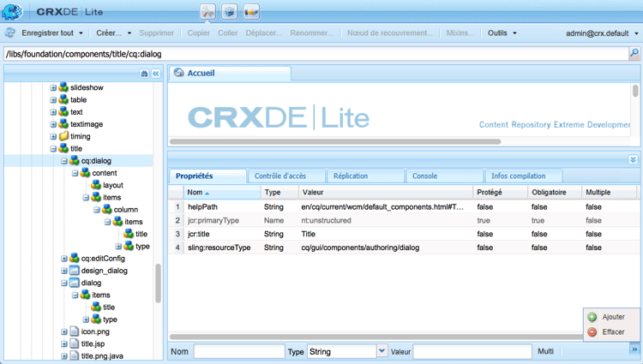Image resolution: width=643 pixels, height=364 pixels.
Task: Select the sling:resourceType property row
Action: pyautogui.click(x=404, y=248)
